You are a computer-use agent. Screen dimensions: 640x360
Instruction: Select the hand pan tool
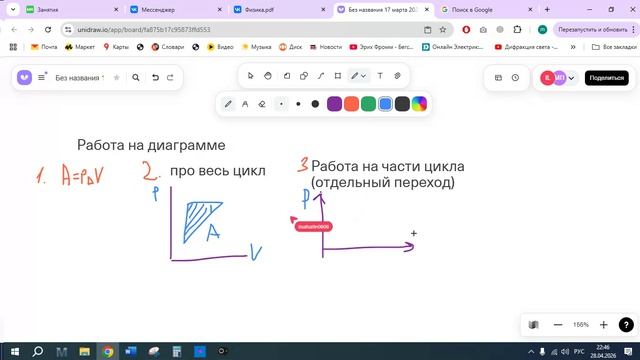pos(268,76)
